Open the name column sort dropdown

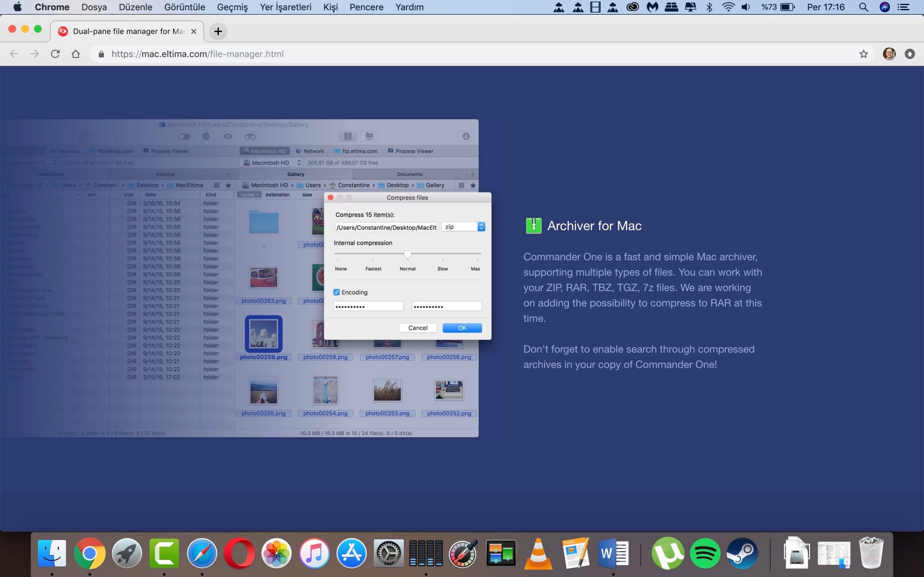coord(250,195)
